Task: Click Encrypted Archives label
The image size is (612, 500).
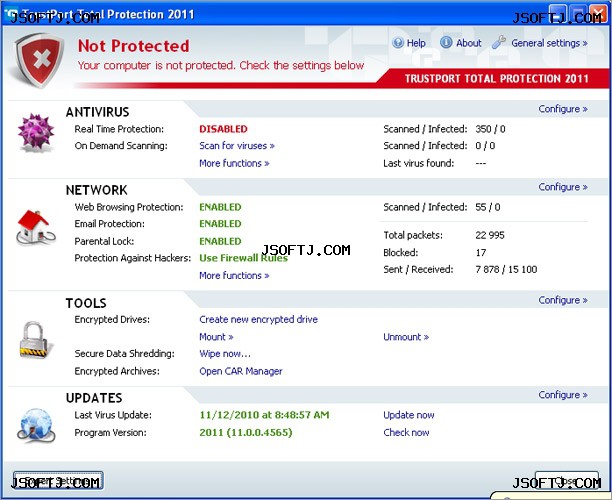Action: coord(117,371)
